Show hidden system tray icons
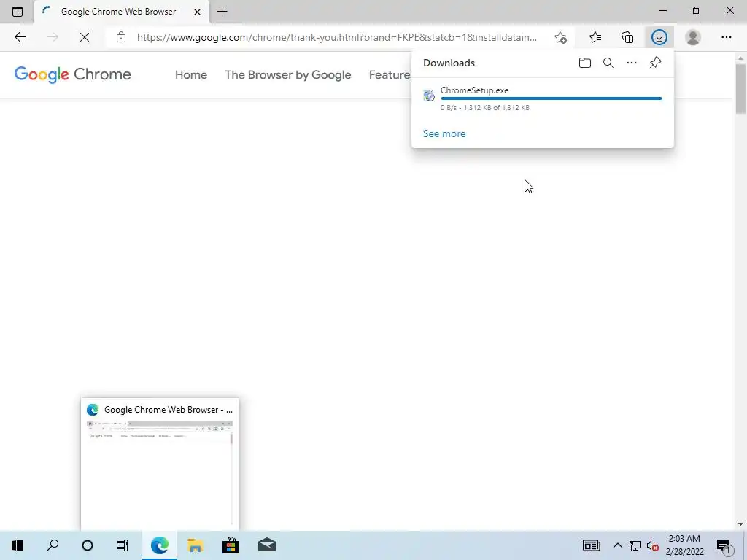This screenshot has height=560, width=747. point(617,545)
